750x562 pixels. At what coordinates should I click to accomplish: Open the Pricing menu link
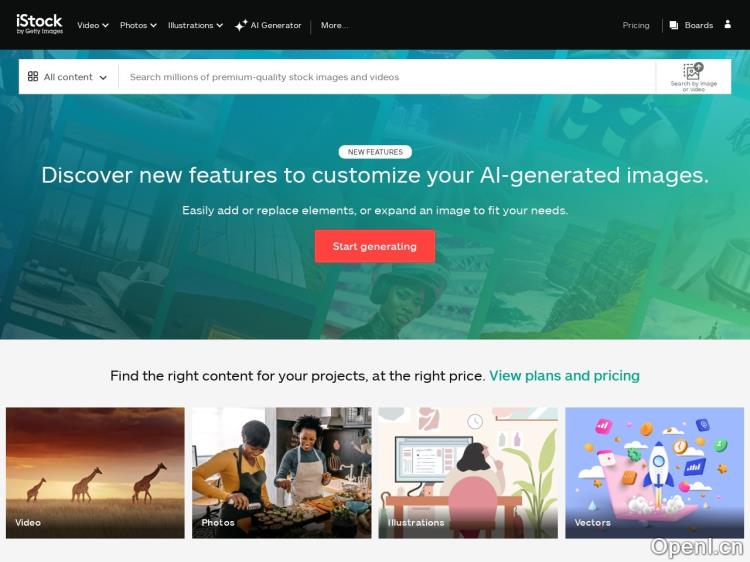[636, 25]
